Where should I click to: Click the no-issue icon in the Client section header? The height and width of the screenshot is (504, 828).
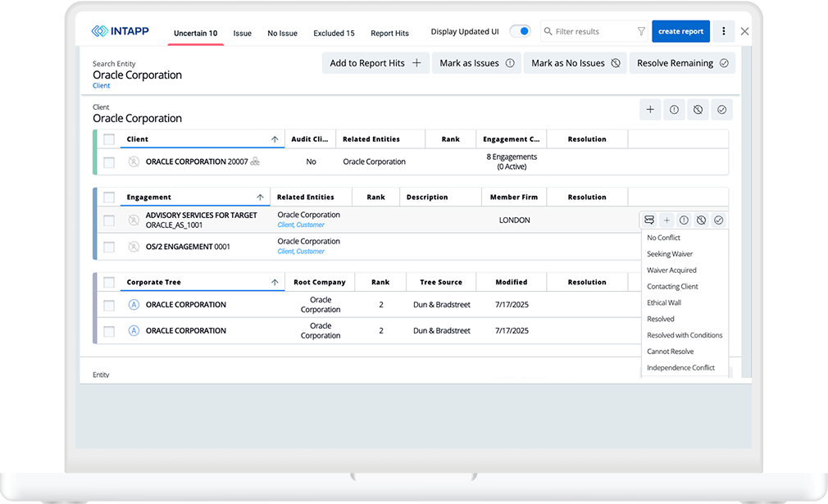(698, 110)
